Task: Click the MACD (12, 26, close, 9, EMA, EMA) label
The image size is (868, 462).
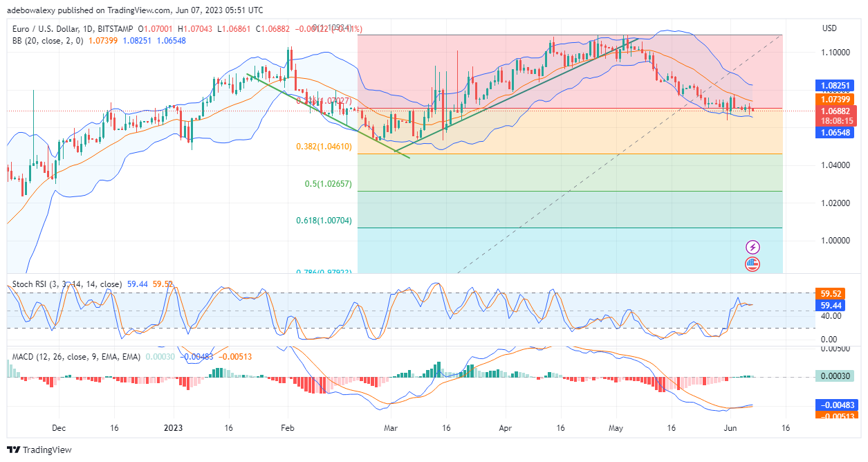Action: coord(76,357)
